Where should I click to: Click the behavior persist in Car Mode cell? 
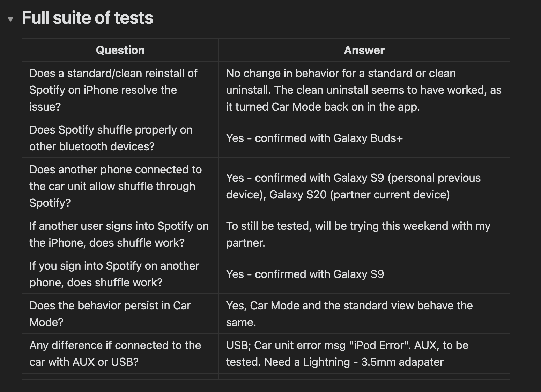point(120,314)
